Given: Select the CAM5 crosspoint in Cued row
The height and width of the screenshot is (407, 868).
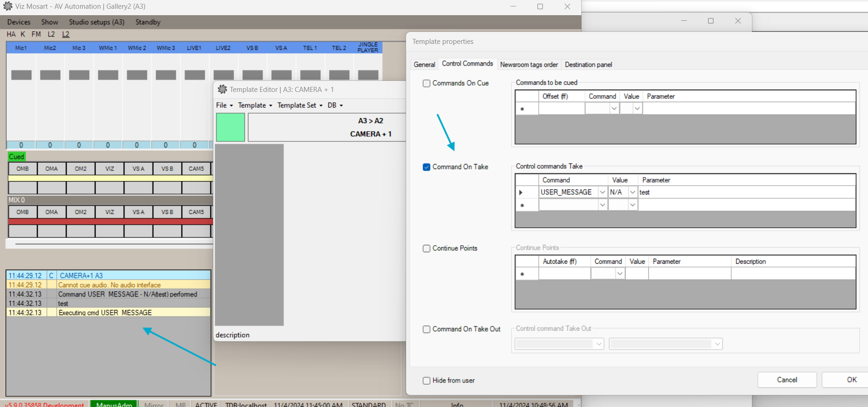Looking at the screenshot, I should click(x=196, y=169).
